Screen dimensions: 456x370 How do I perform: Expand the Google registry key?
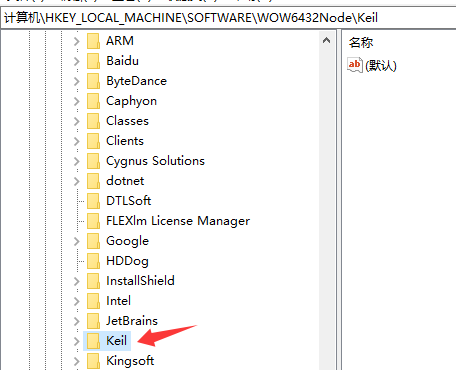[x=77, y=241]
